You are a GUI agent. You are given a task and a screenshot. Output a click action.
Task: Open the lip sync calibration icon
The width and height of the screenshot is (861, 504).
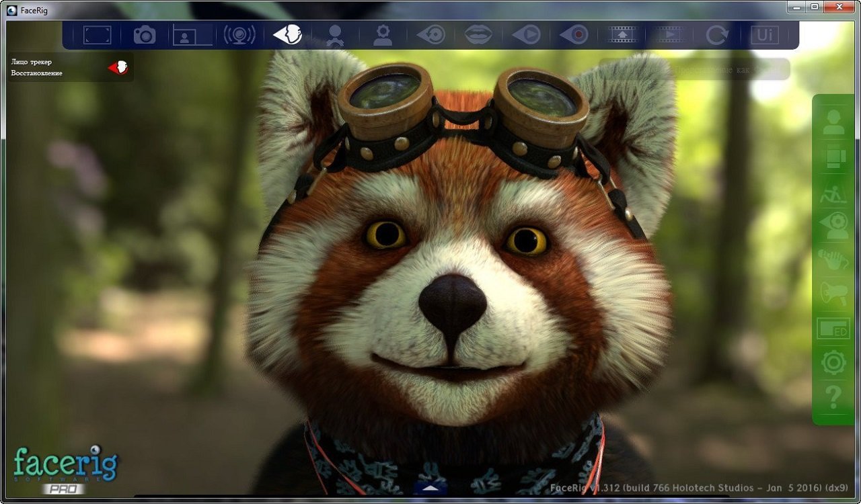pyautogui.click(x=478, y=35)
